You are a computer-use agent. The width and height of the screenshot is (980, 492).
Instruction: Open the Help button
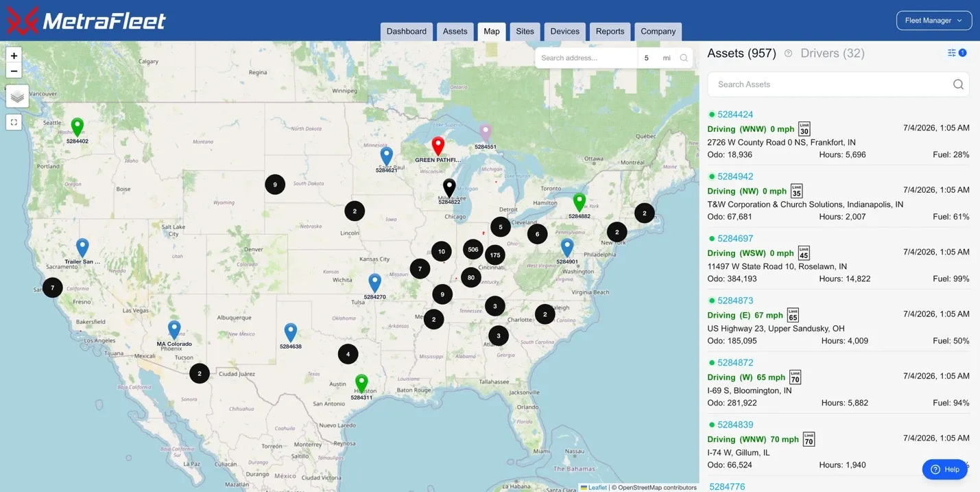(945, 469)
